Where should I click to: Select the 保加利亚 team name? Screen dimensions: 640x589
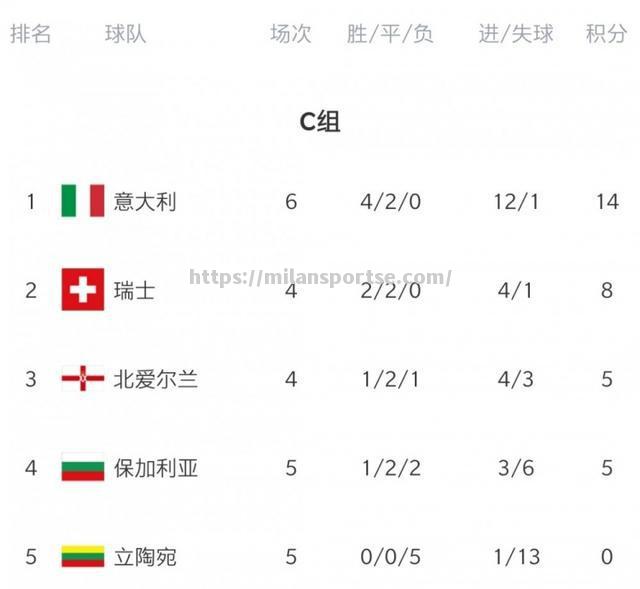click(x=156, y=468)
